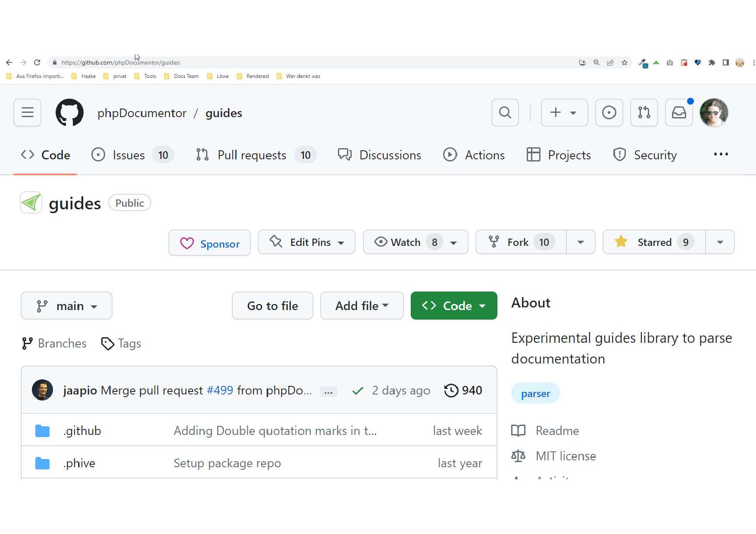Image resolution: width=756 pixels, height=534 pixels.
Task: Click the Sponsor button
Action: 209,243
